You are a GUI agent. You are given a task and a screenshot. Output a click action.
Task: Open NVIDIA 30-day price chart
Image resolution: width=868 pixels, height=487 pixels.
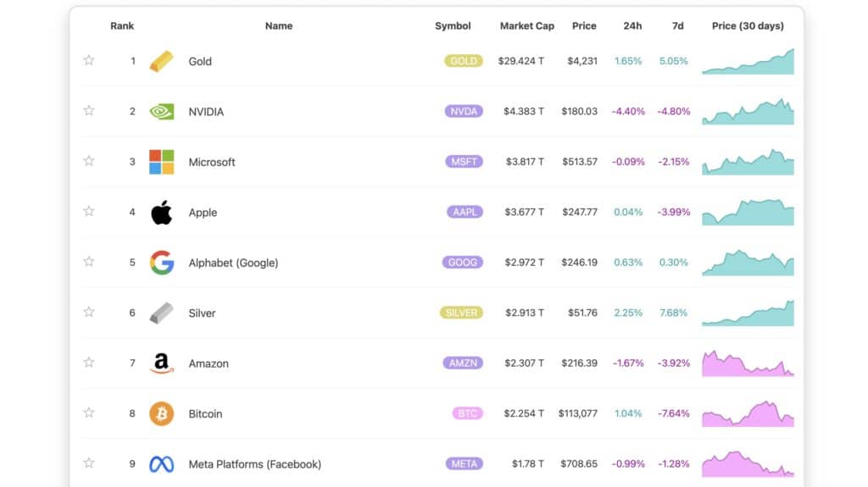748,111
